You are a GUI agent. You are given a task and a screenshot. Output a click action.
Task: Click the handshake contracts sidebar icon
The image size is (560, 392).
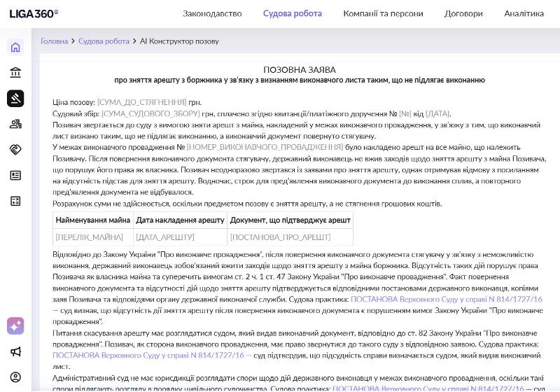pos(15,150)
